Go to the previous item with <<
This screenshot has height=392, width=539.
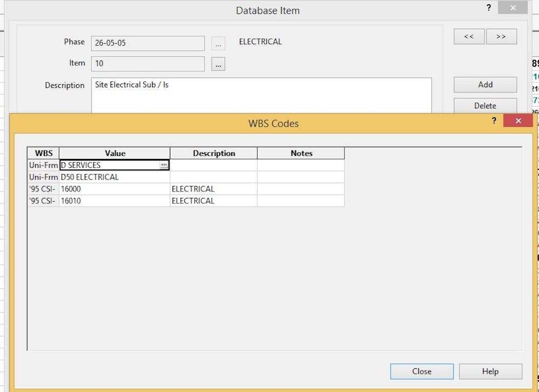(x=469, y=37)
